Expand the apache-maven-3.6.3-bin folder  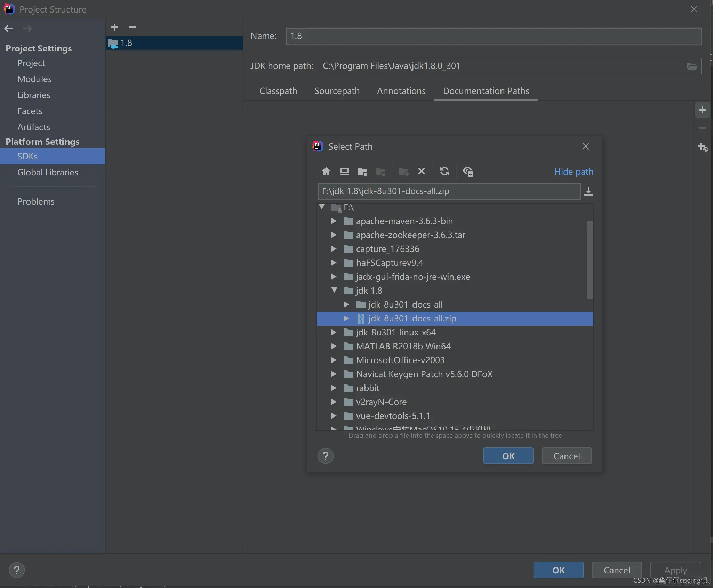(x=334, y=221)
